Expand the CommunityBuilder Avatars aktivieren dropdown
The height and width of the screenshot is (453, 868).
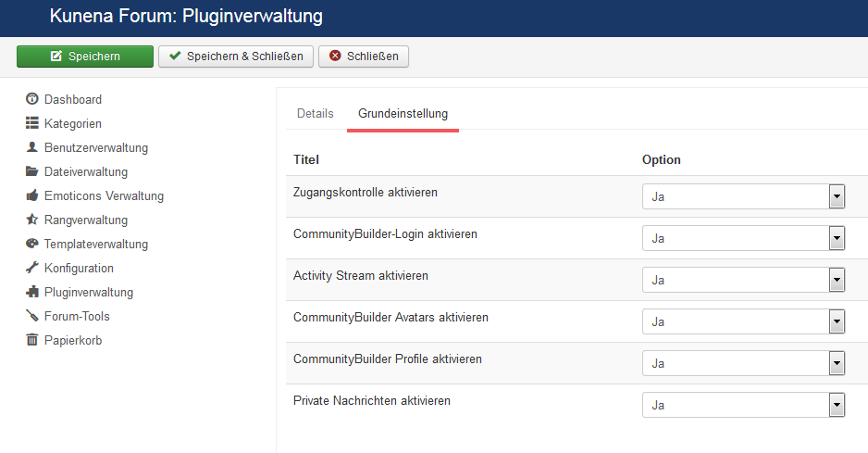(x=743, y=321)
